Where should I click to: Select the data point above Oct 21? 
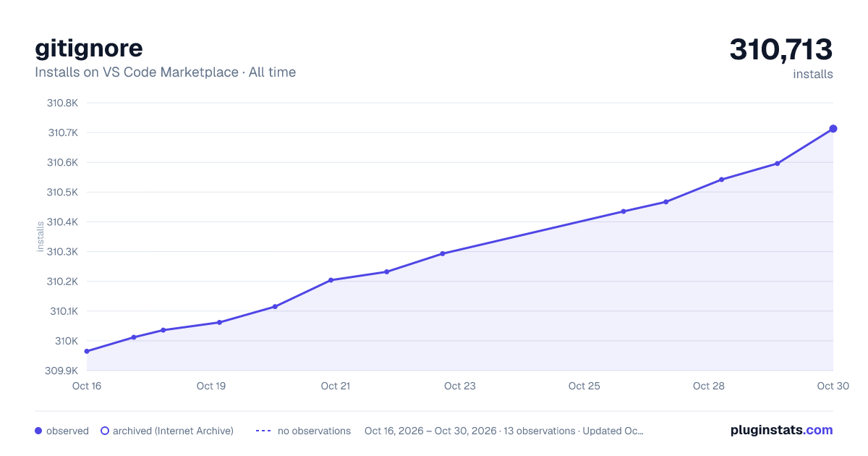point(331,280)
